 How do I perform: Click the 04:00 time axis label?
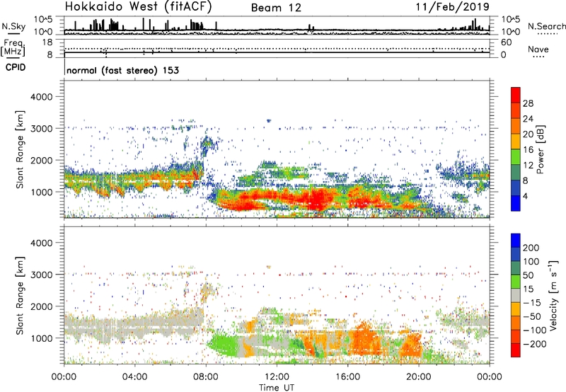pos(134,377)
